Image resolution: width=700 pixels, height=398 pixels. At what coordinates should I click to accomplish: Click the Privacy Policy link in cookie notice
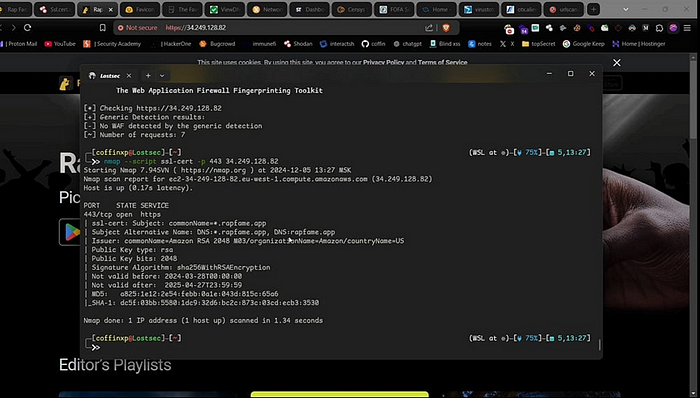coord(383,62)
